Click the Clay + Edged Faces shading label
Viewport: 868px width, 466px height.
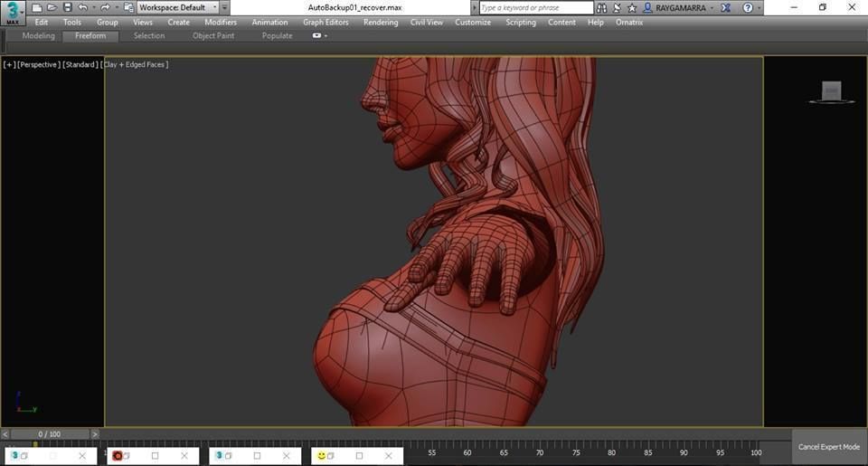click(x=135, y=64)
